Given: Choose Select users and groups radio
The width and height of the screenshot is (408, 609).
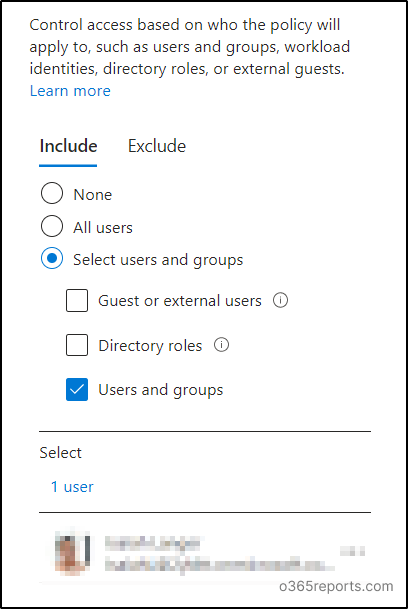Looking at the screenshot, I should coord(52,258).
